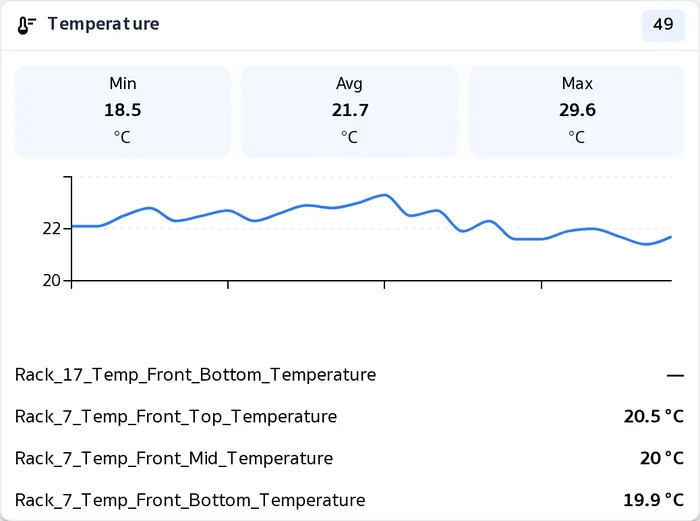Click the 19.9 °C reading value
The height and width of the screenshot is (521, 700).
coord(654,500)
